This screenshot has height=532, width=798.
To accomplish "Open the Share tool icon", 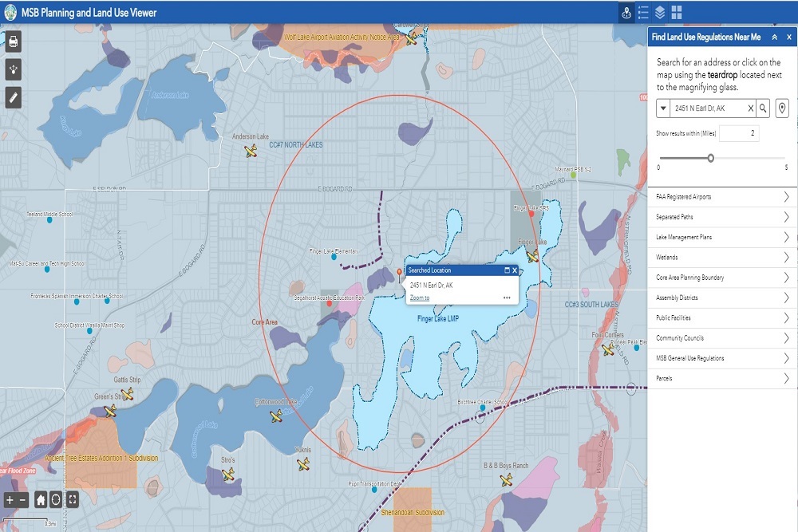I will [14, 69].
